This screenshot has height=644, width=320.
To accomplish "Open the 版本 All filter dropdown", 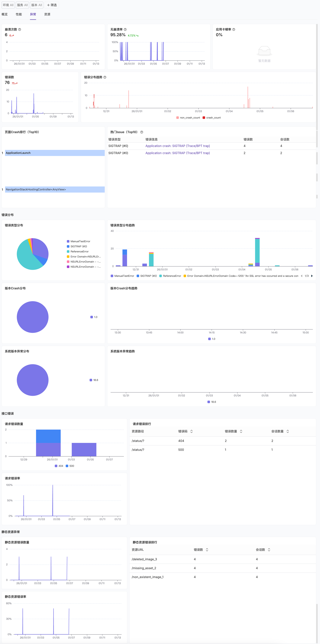I will 36,5.
